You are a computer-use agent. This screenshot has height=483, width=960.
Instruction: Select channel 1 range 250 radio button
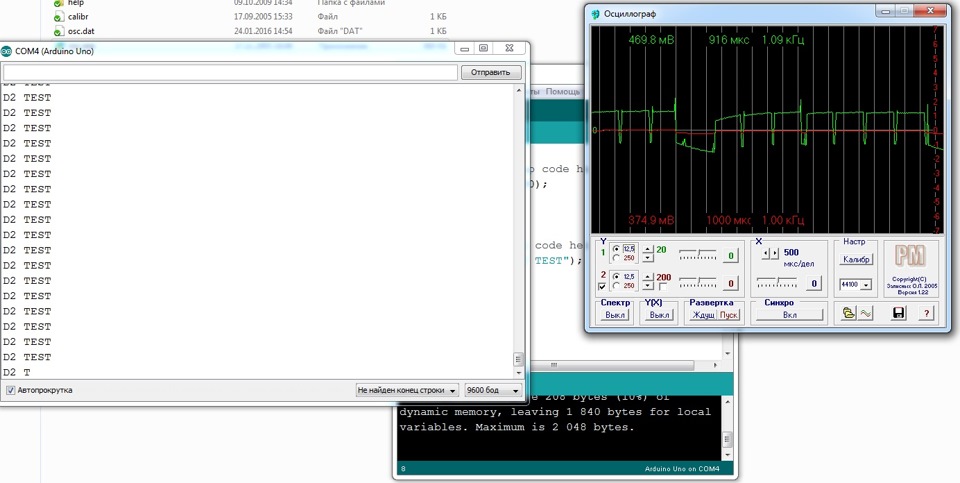pyautogui.click(x=616, y=259)
